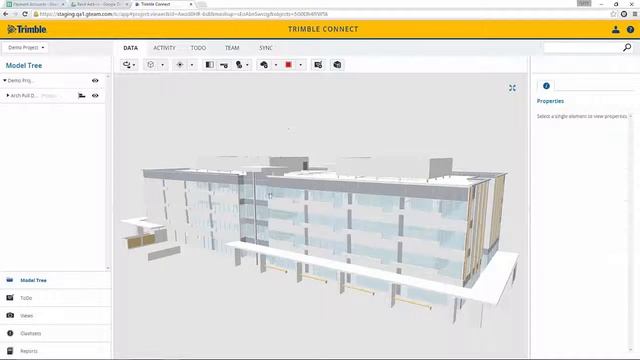640x360 pixels.
Task: Switch to the SYNC tab
Action: point(266,48)
